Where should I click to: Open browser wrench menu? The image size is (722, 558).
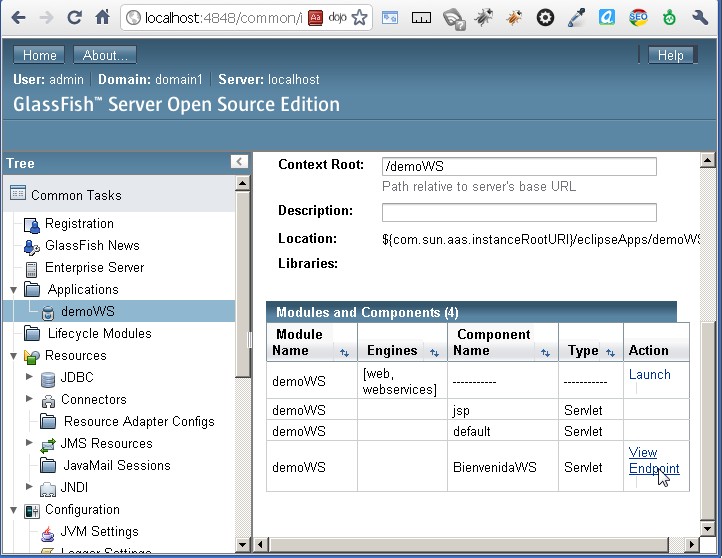pos(700,18)
